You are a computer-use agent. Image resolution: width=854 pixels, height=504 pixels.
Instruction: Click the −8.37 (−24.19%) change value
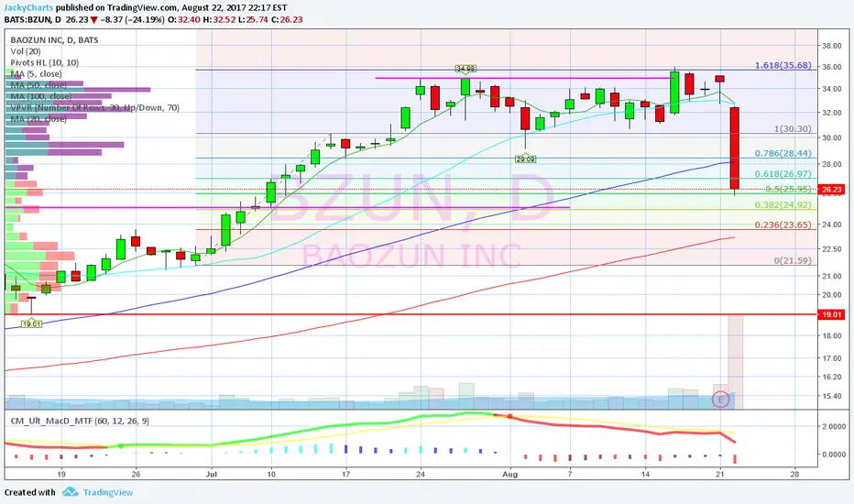(x=132, y=19)
